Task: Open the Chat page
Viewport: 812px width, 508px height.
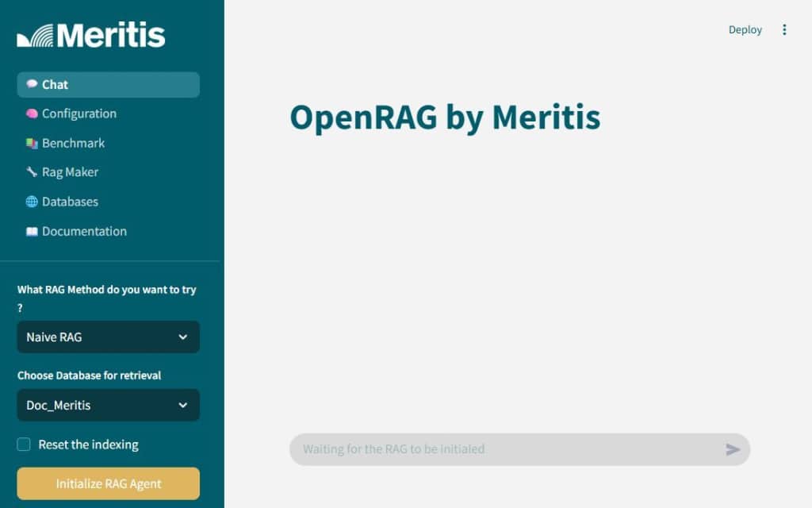Action: [x=108, y=84]
